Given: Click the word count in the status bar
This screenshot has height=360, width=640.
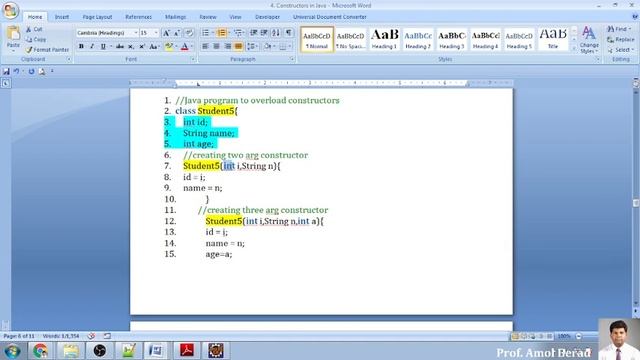Looking at the screenshot, I should tap(61, 336).
